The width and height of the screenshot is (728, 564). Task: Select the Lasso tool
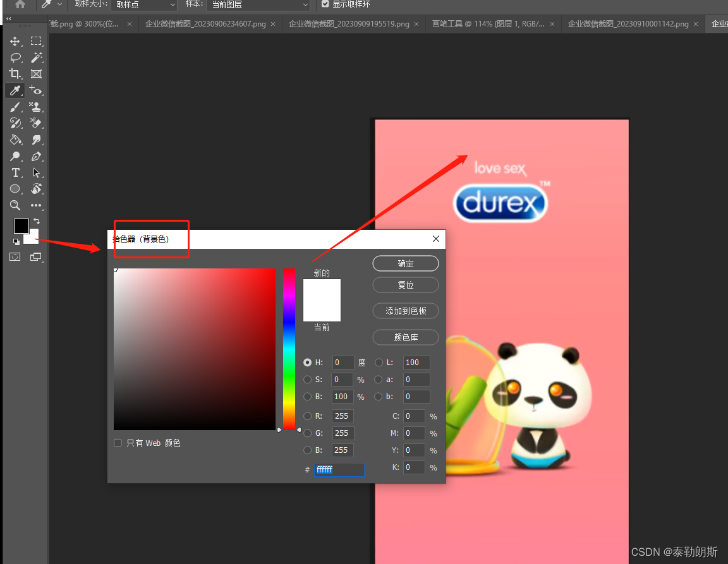tap(15, 57)
